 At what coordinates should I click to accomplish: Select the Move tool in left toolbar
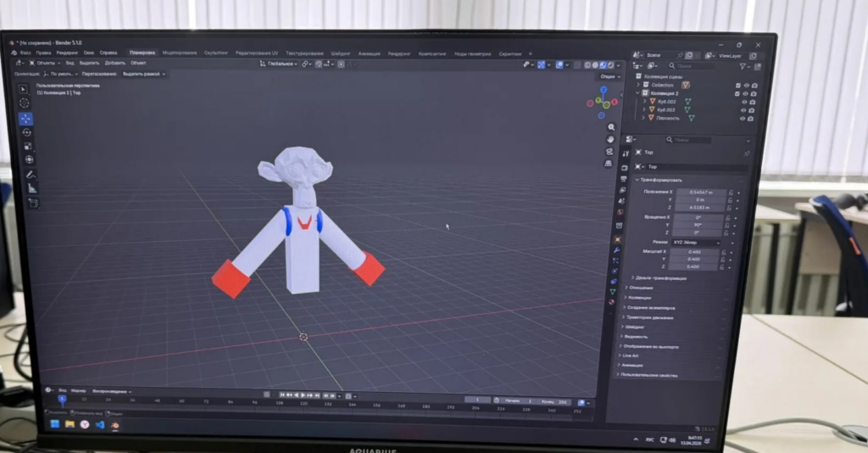[x=25, y=119]
